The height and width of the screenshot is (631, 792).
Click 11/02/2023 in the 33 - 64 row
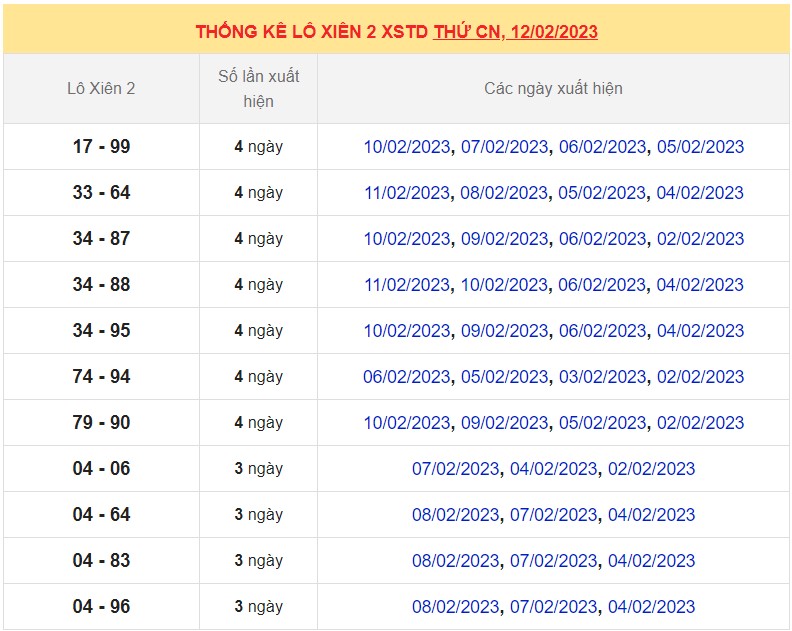[407, 193]
